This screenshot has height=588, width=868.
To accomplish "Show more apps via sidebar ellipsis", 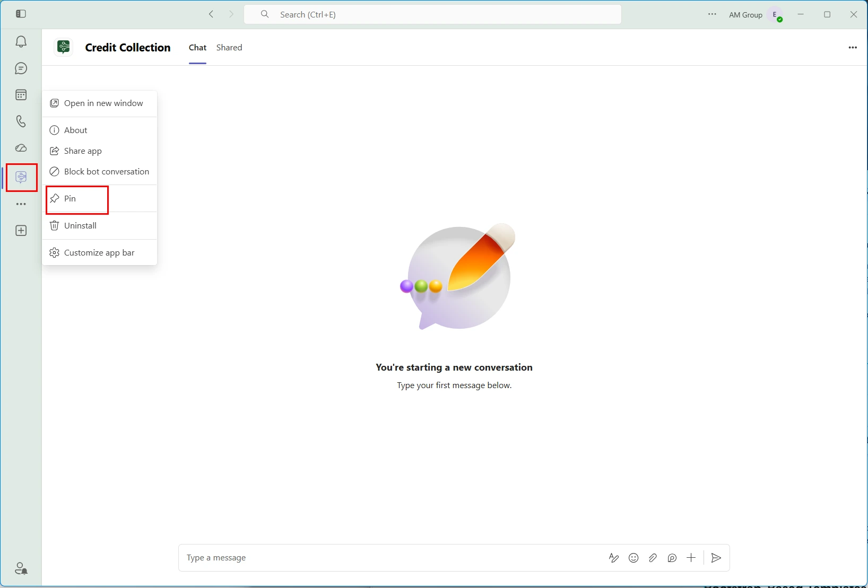I will click(x=21, y=204).
